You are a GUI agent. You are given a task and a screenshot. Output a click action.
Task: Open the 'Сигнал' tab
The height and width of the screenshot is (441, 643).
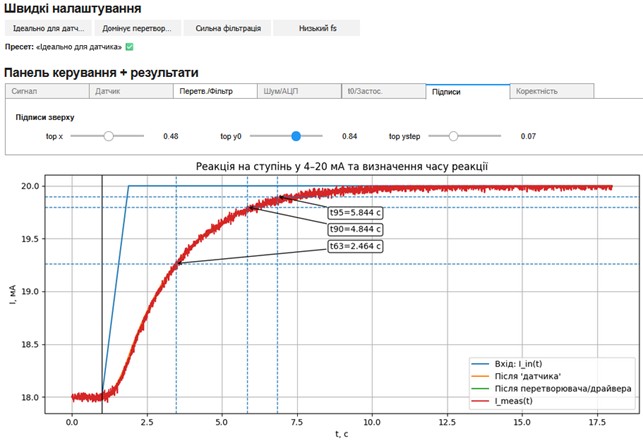[45, 91]
